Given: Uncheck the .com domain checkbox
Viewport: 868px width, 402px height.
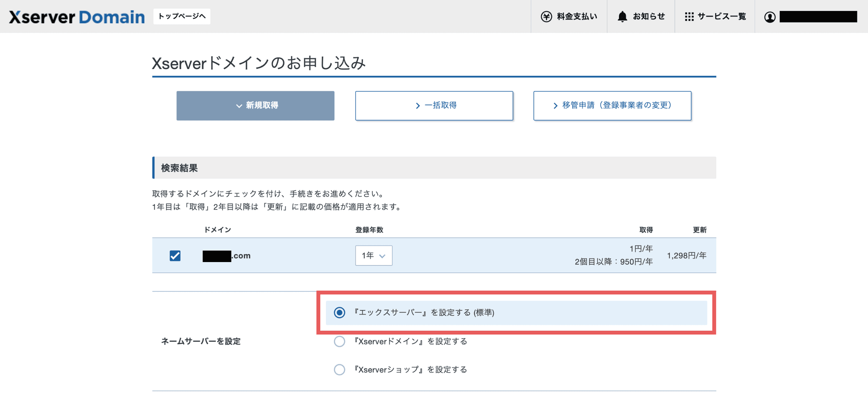Looking at the screenshot, I should click(175, 256).
